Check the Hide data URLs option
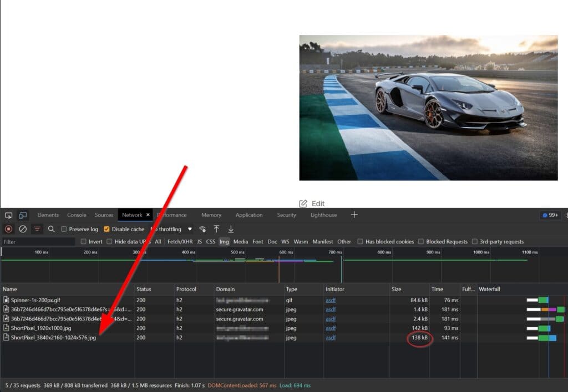This screenshot has width=568, height=392. click(109, 242)
